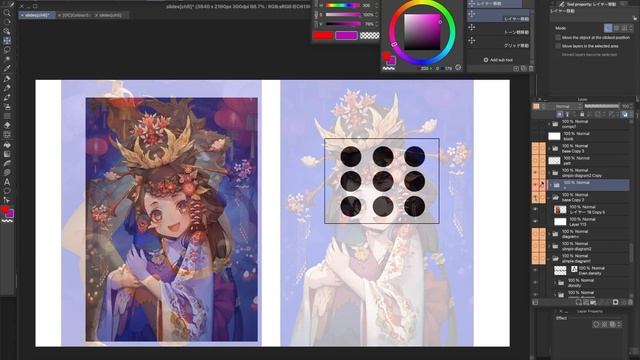Click the delete layer icon in Layer panel
Screen dimensions: 640x360
click(630, 302)
